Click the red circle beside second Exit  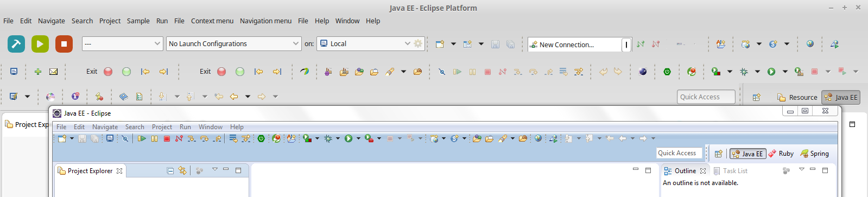[x=221, y=72]
